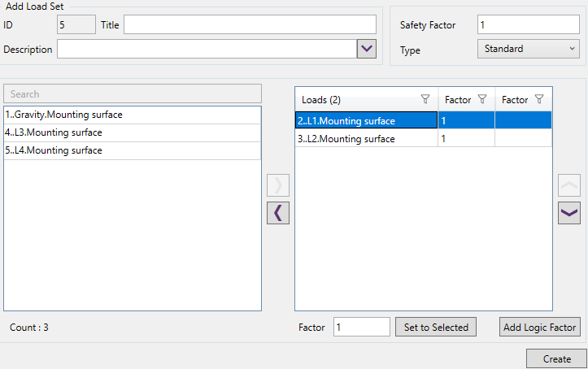The image size is (588, 369).
Task: Expand the Description dropdown arrow
Action: pos(367,50)
